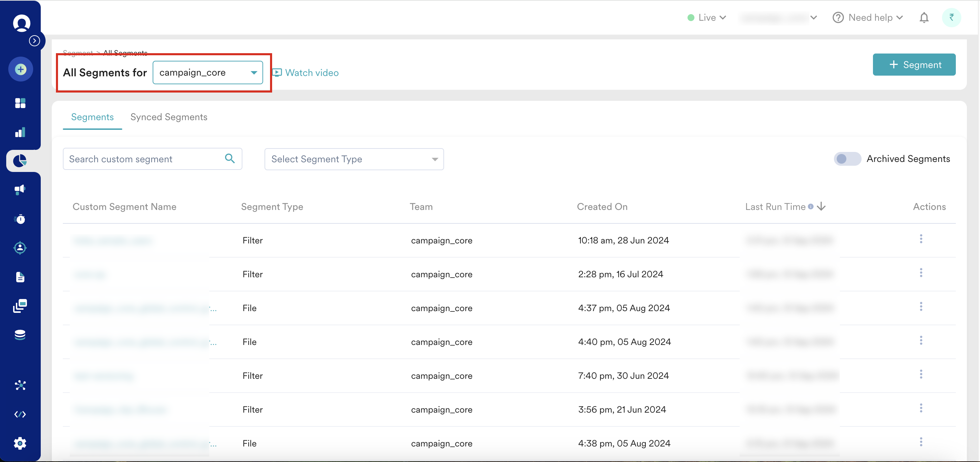This screenshot has height=462, width=980.
Task: Open the Need help menu
Action: (x=868, y=18)
